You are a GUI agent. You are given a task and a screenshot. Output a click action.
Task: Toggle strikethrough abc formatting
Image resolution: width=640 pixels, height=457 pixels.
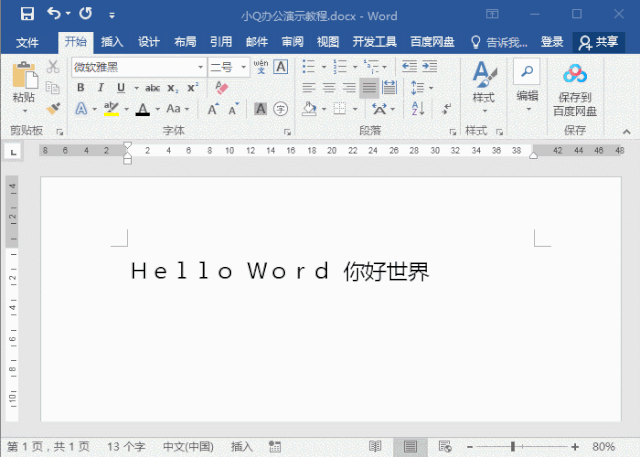click(152, 88)
